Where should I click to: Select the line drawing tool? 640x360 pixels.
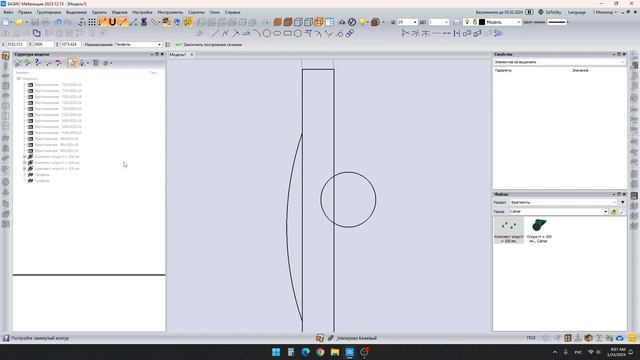pyautogui.click(x=215, y=33)
